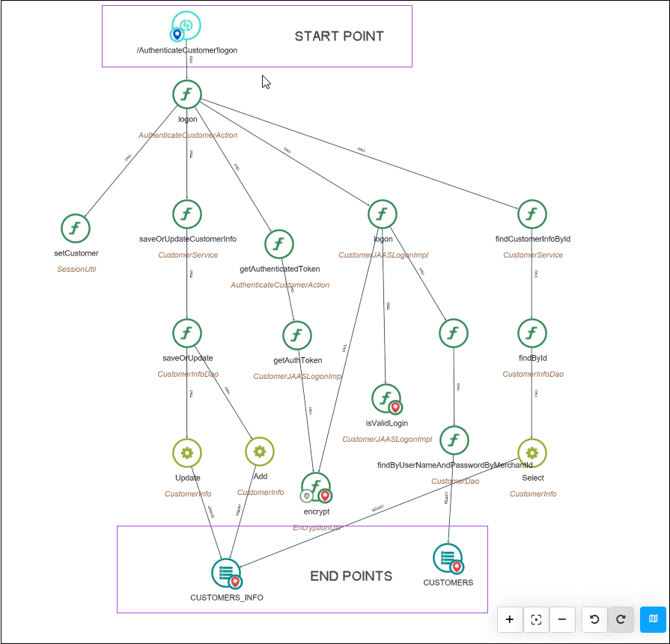Click the undo arrow button

pyautogui.click(x=594, y=619)
